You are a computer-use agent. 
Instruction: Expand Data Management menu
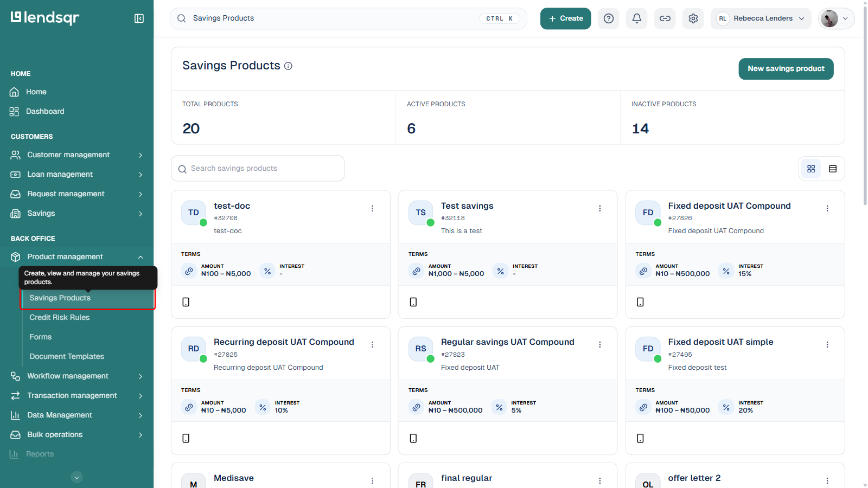point(76,415)
